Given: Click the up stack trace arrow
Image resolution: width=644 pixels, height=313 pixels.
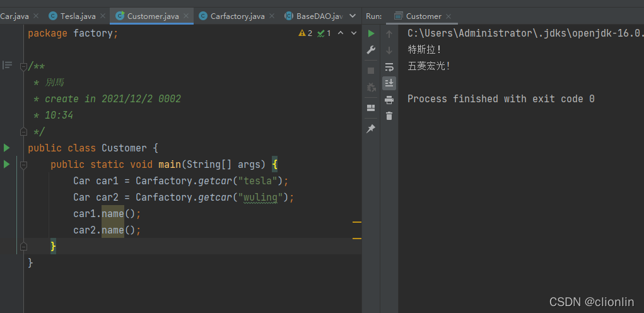Looking at the screenshot, I should tap(389, 33).
